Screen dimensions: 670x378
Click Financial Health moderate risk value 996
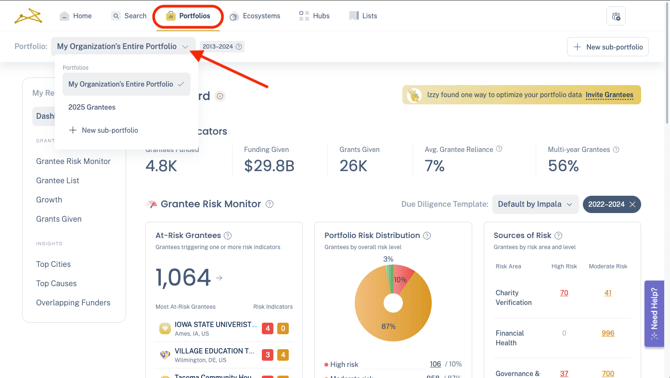click(x=608, y=333)
